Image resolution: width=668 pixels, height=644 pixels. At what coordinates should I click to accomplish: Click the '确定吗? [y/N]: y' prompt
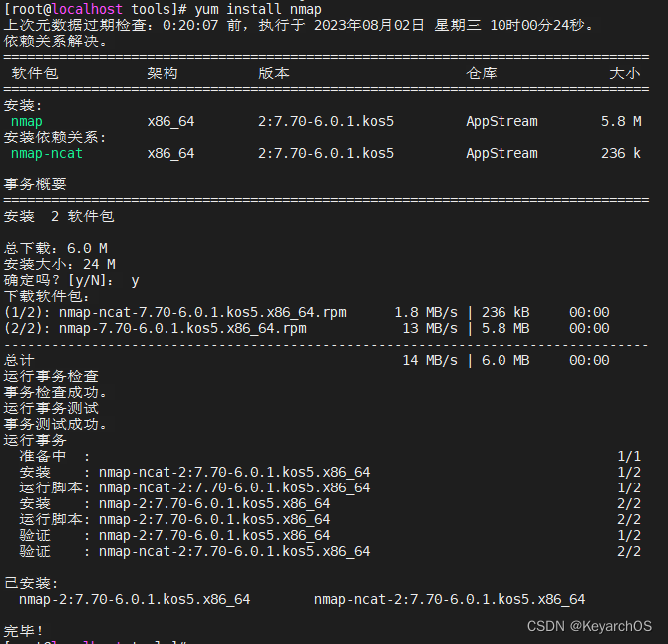72,281
